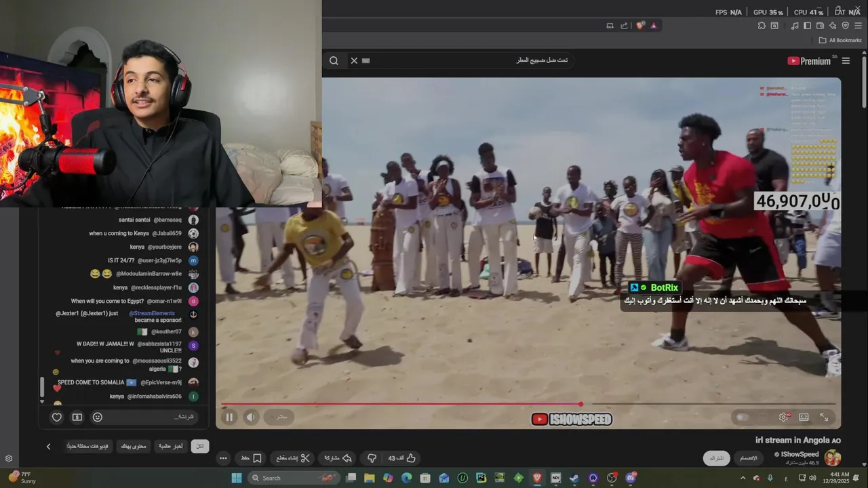Open the IShowSpeed channel name link

pyautogui.click(x=800, y=454)
